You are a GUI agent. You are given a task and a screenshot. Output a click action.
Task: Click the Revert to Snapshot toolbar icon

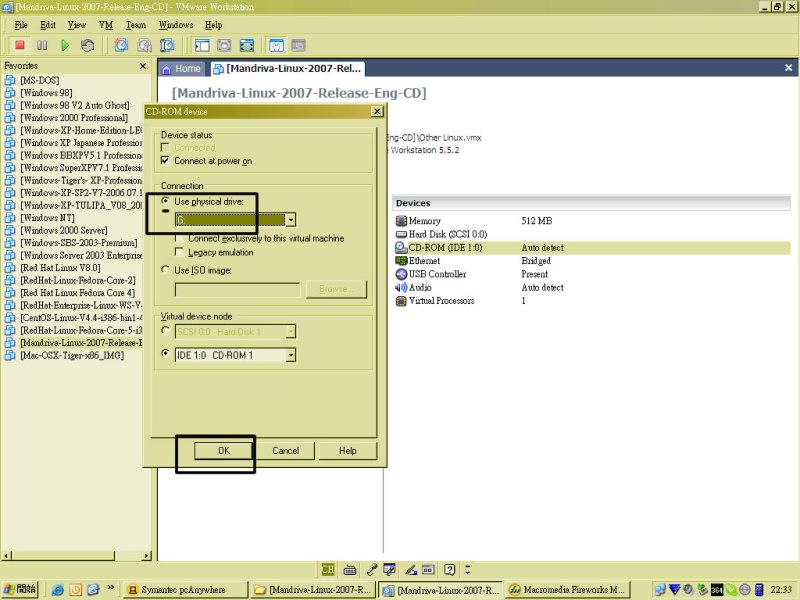[x=144, y=45]
